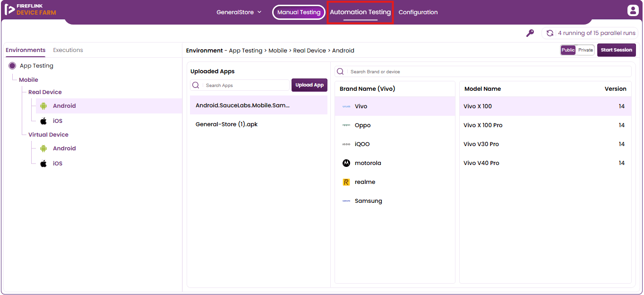The height and width of the screenshot is (295, 644).
Task: Focus the Search Apps input field
Action: click(x=240, y=85)
